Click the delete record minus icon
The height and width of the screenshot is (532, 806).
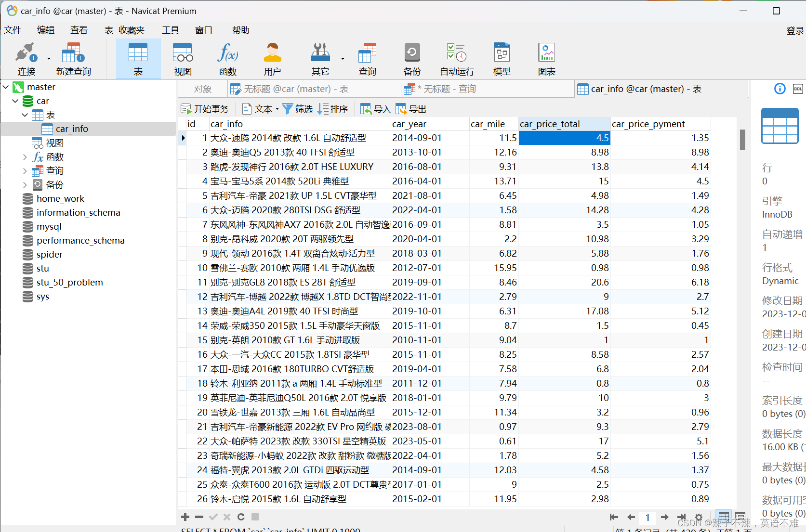pos(199,517)
